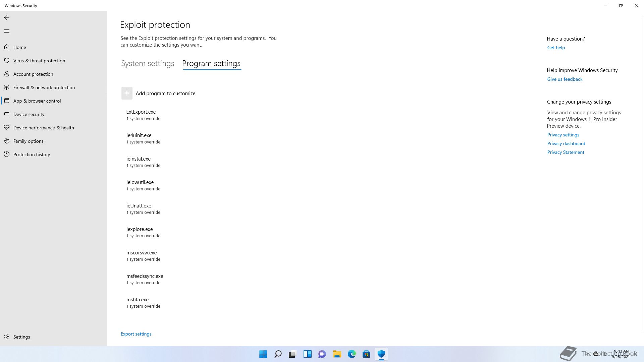Select the Program settings tab

[x=211, y=63]
